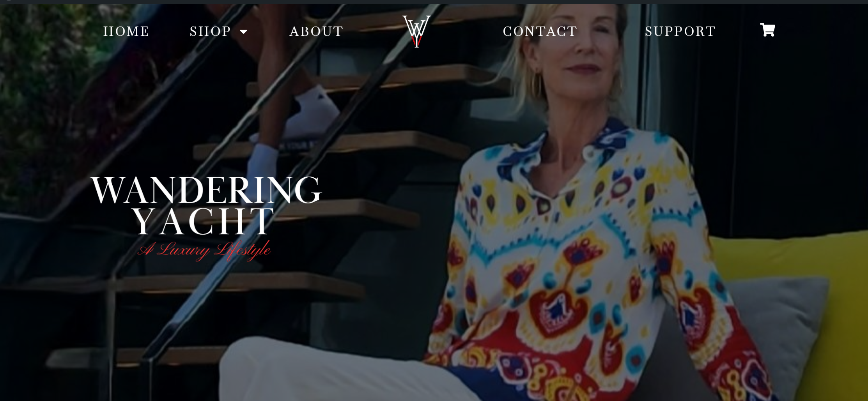Open the CONTACT page link
The image size is (868, 401).
pos(540,31)
